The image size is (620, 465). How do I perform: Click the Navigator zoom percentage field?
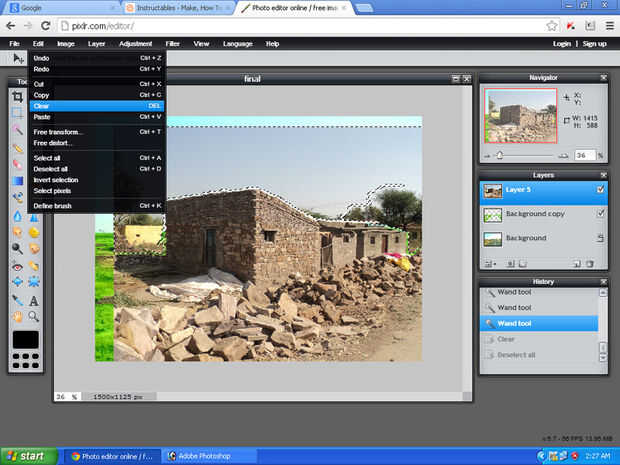click(x=584, y=155)
